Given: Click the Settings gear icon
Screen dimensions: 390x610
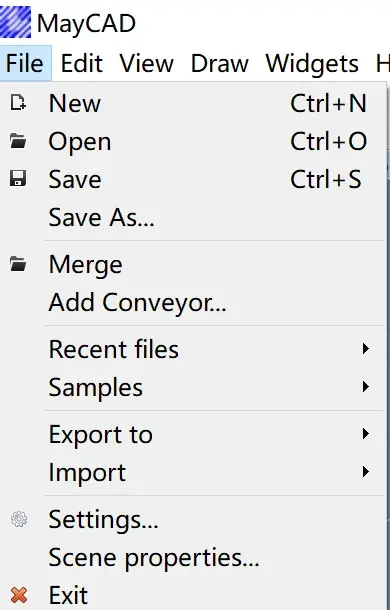Looking at the screenshot, I should pos(19,519).
